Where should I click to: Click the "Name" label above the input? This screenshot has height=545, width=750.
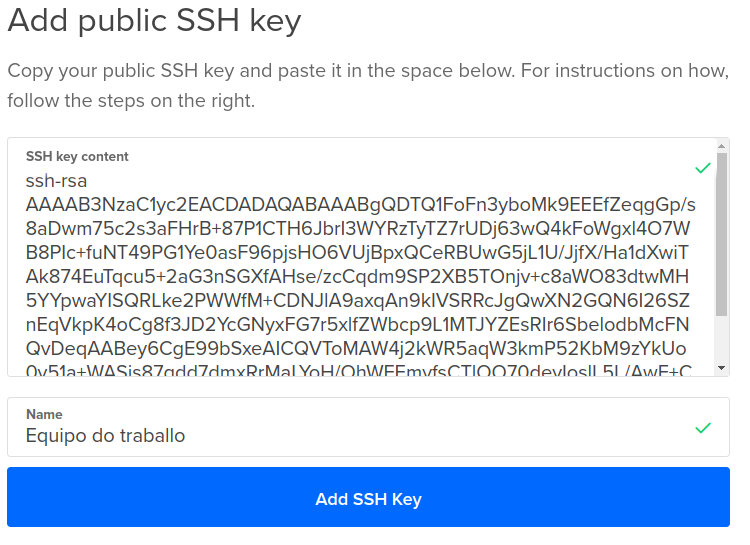44,414
